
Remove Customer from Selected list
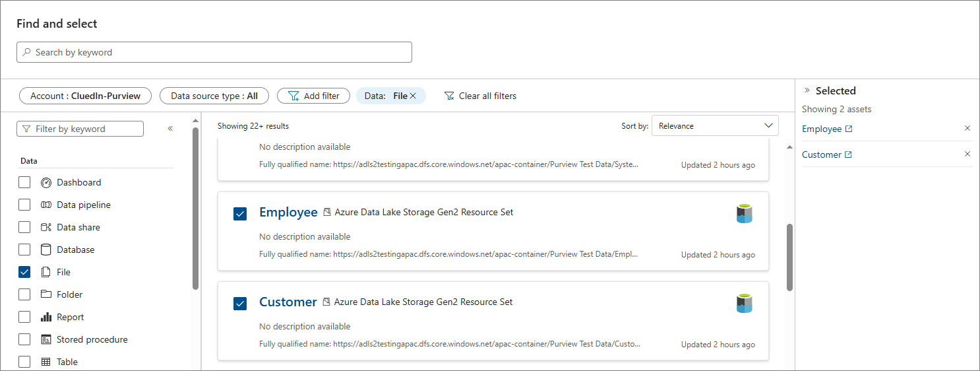point(967,154)
